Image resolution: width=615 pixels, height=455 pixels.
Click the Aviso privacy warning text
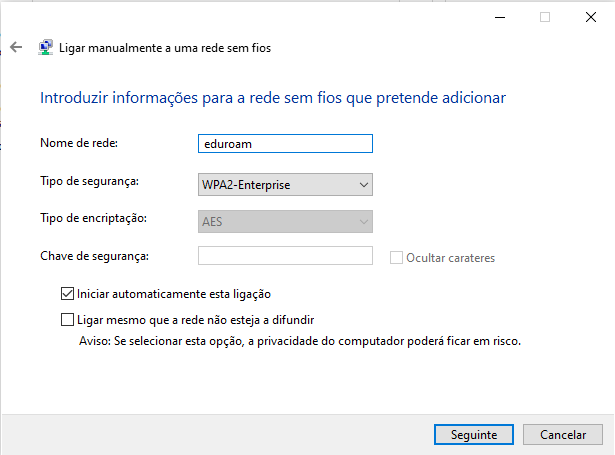click(x=300, y=341)
